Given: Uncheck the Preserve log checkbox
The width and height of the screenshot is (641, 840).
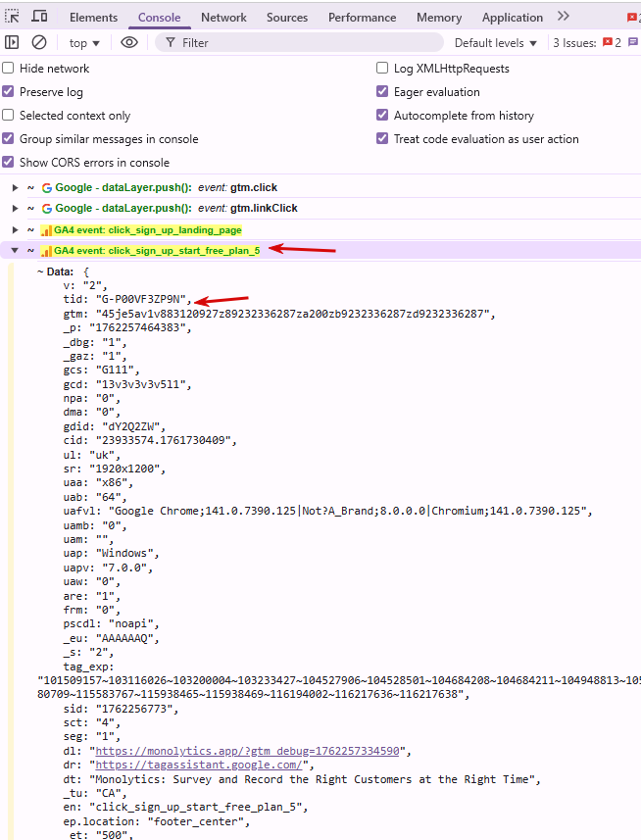Looking at the screenshot, I should point(8,91).
